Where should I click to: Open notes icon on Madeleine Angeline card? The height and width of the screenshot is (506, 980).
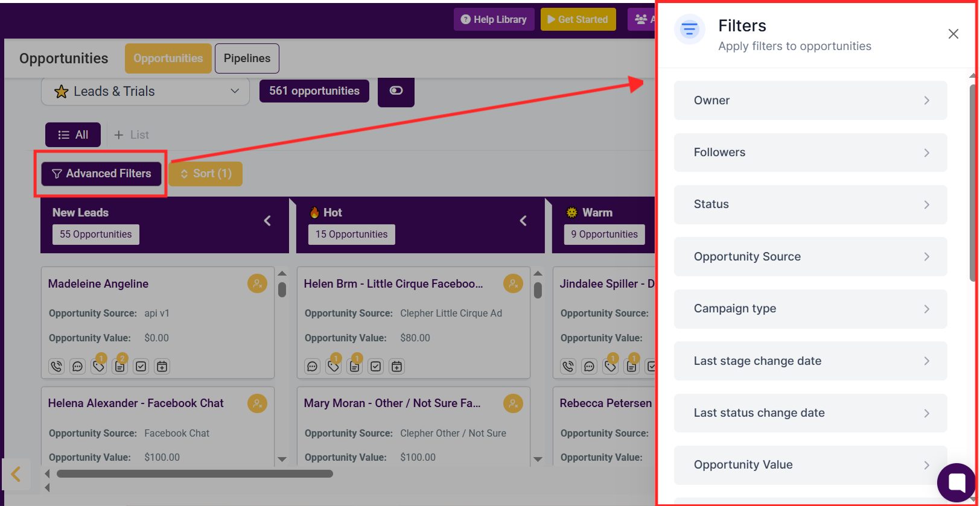[120, 366]
